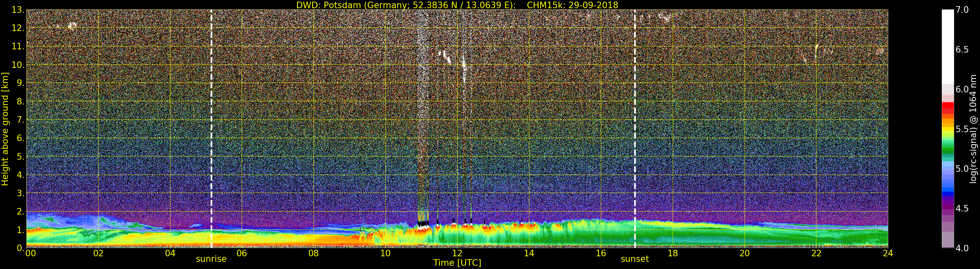Viewport: 980px width, 269px height.
Task: Click the colorbar tick value '4.0'
Action: 962,248
